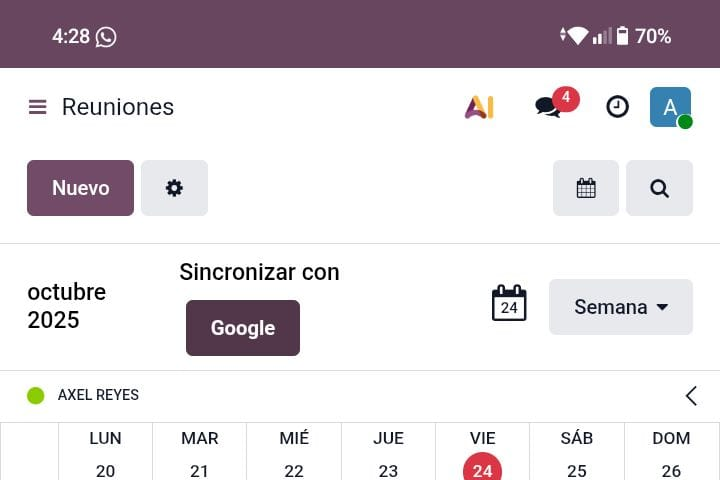The image size is (720, 480).
Task: Open the hamburger main menu
Action: (x=38, y=107)
